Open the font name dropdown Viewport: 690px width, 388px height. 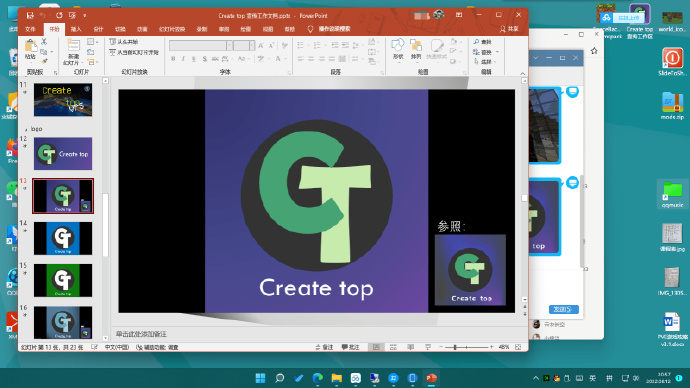click(x=230, y=45)
